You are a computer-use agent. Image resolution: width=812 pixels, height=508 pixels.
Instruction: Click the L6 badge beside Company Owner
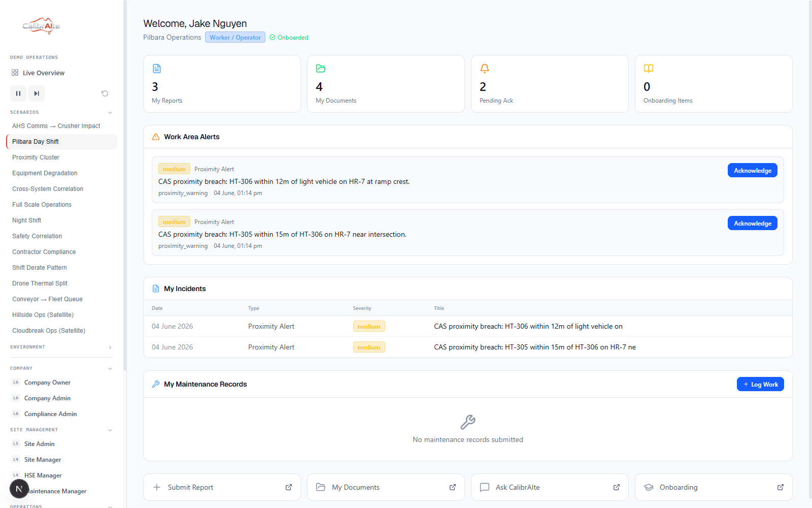click(16, 382)
